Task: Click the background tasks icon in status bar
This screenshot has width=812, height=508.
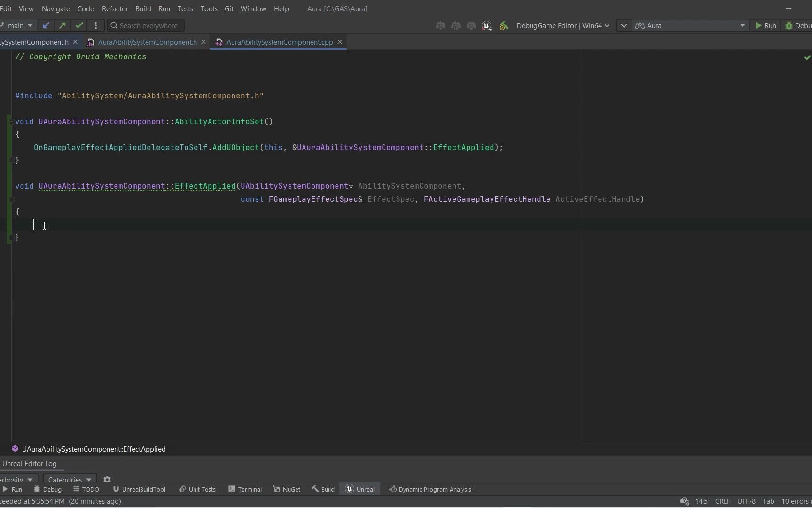Action: coord(684,501)
